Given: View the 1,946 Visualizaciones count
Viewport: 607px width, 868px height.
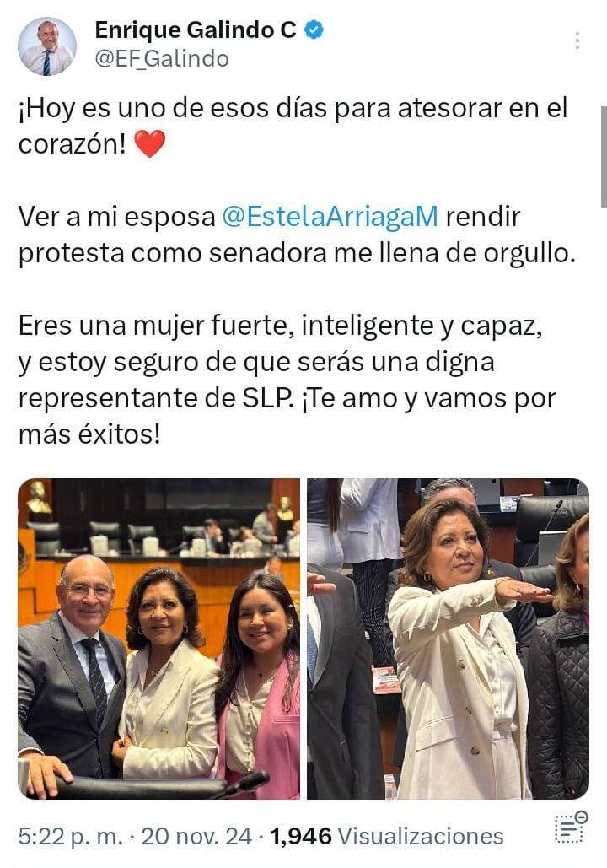Looking at the screenshot, I should click(387, 837).
